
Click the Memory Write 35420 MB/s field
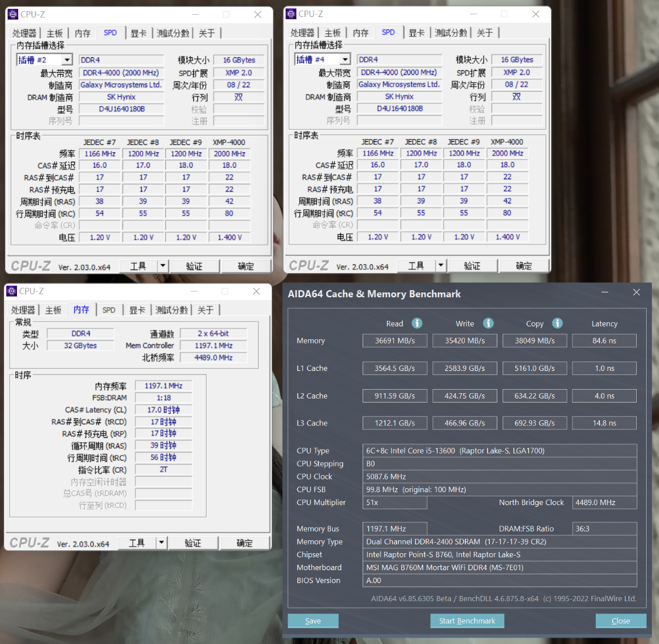click(x=465, y=340)
